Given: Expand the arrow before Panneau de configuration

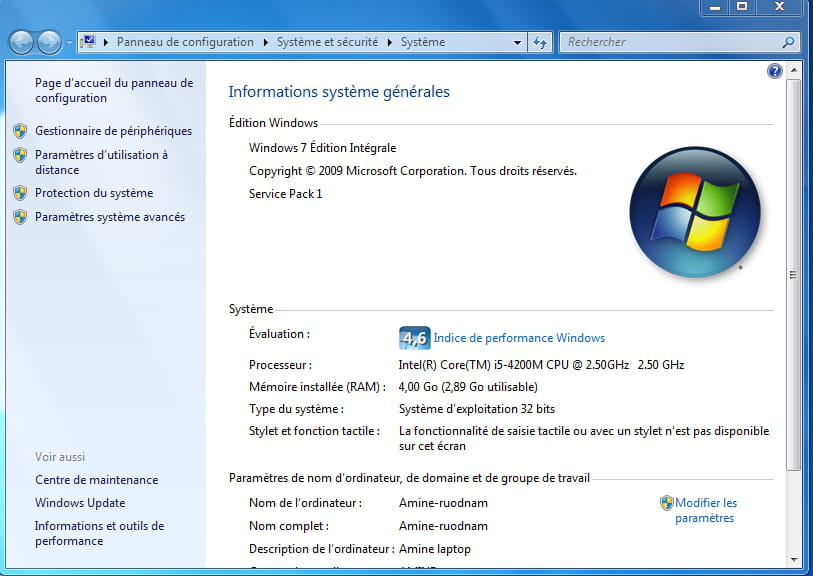Looking at the screenshot, I should click(x=106, y=43).
